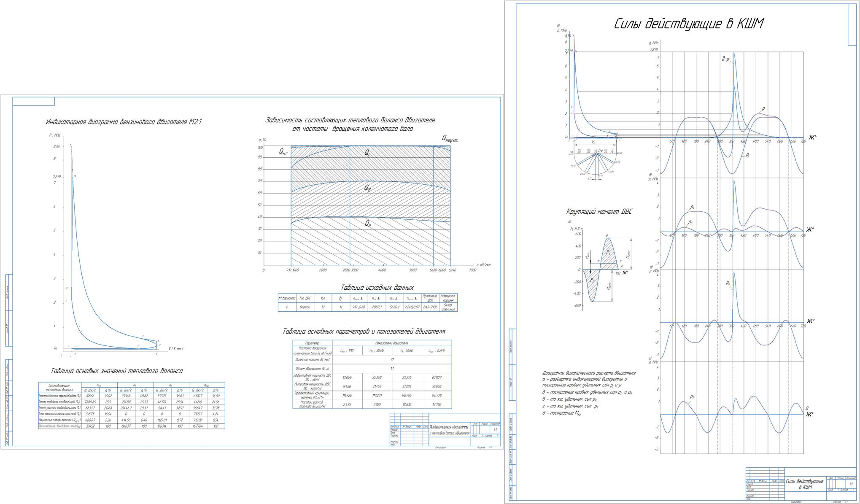The image size is (860, 504).
Task: Click heading 'Крутящий момент ДВС'
Action: tap(599, 212)
